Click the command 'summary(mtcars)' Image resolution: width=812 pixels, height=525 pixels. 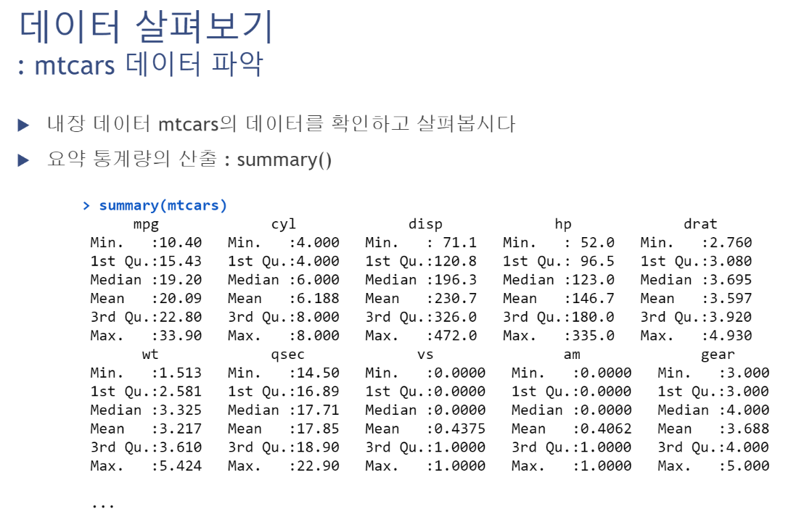pyautogui.click(x=163, y=205)
